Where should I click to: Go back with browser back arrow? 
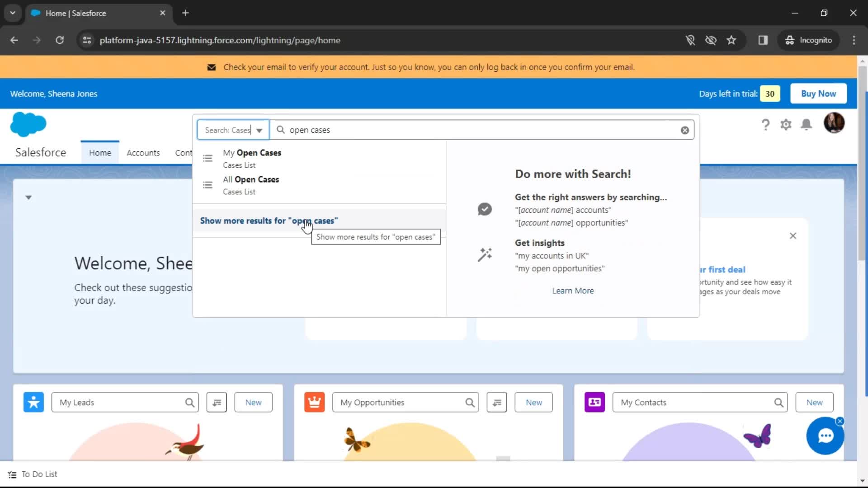pos(14,40)
